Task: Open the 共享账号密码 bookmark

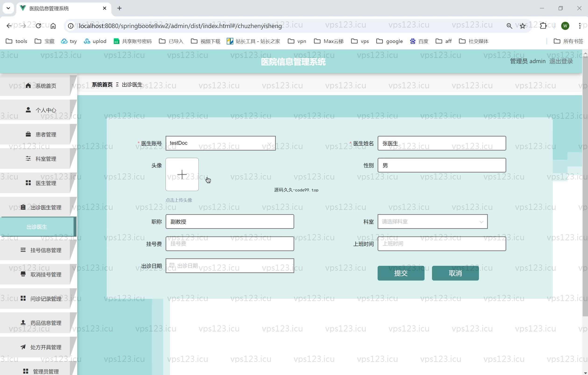Action: [133, 41]
